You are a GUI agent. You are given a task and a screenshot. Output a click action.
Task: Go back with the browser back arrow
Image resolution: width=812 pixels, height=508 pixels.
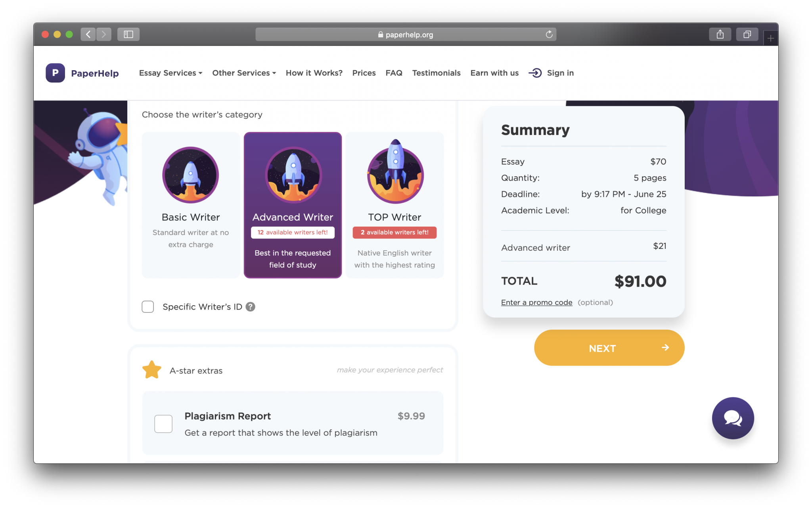click(88, 35)
